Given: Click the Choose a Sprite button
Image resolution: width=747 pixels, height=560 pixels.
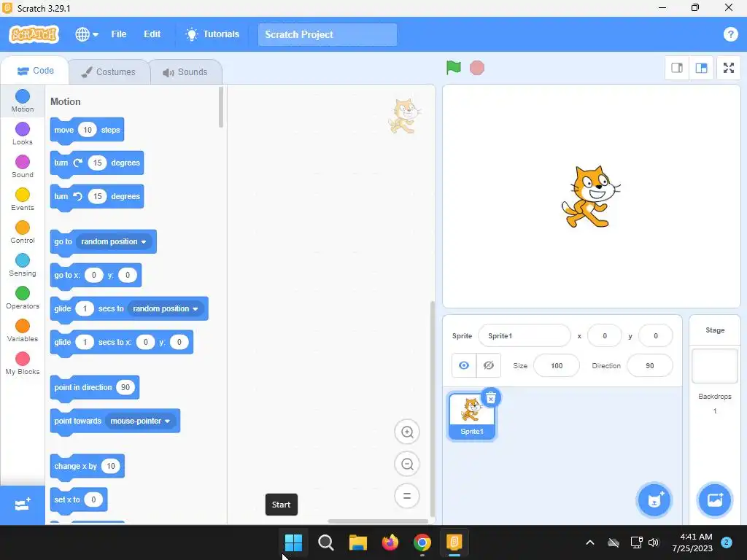Looking at the screenshot, I should [x=654, y=500].
